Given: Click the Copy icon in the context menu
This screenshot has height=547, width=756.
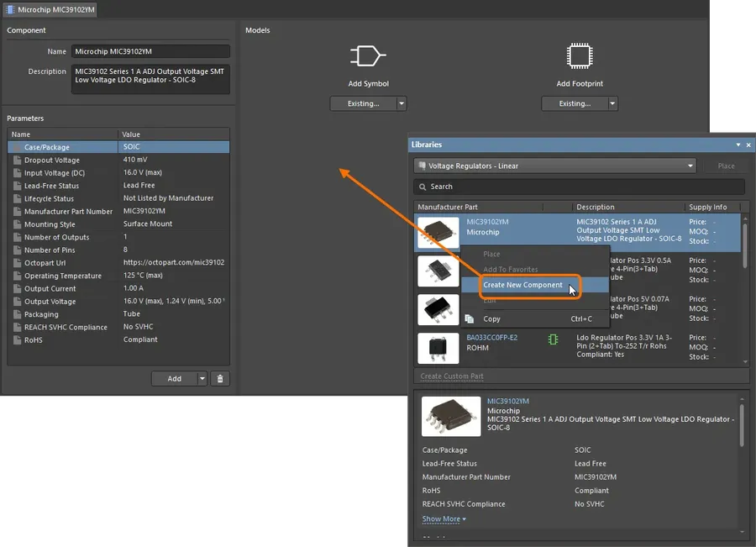Looking at the screenshot, I should (469, 318).
